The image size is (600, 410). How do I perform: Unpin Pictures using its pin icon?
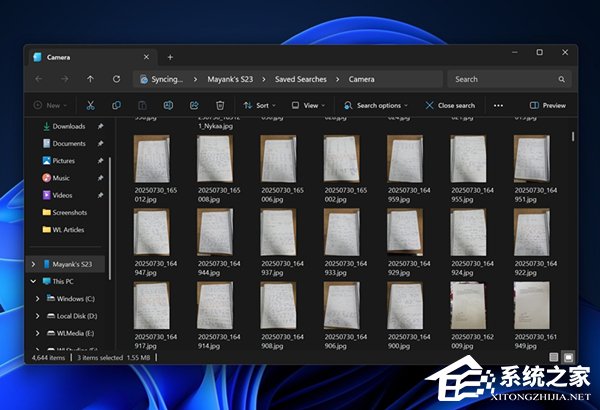tap(100, 160)
